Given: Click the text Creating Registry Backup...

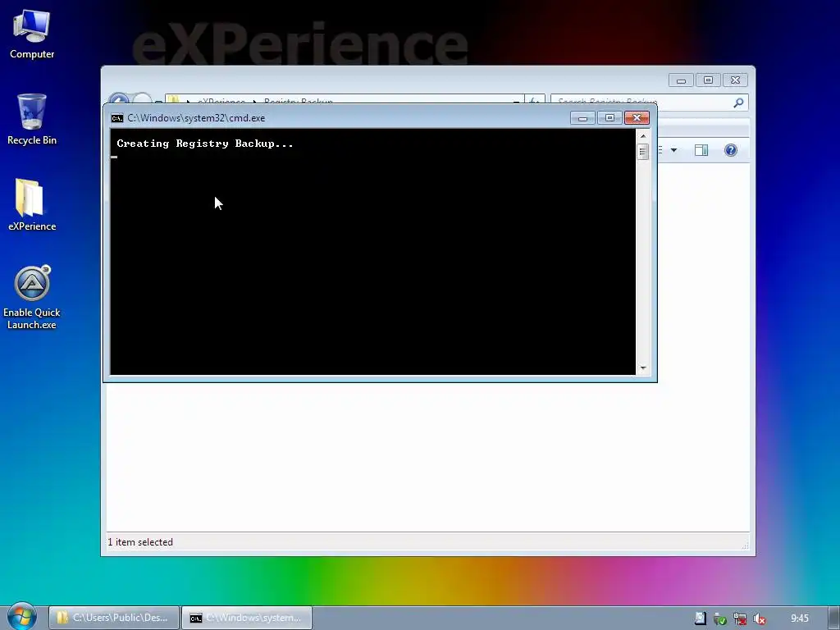Looking at the screenshot, I should pyautogui.click(x=204, y=144).
